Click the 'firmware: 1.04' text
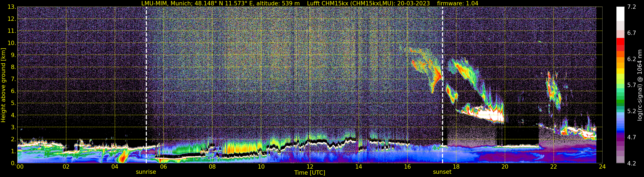Screen dimensions: 644x177 458,3
